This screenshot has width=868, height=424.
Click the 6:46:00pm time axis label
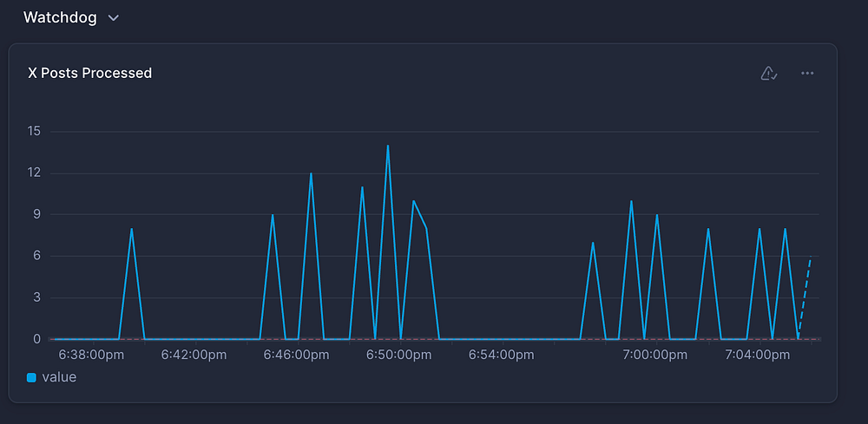click(x=296, y=355)
